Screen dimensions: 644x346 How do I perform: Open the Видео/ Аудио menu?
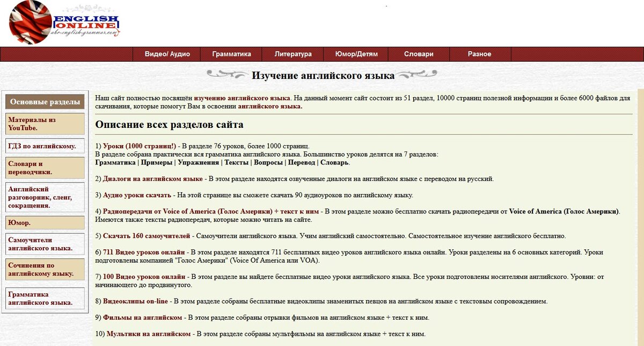(x=167, y=54)
